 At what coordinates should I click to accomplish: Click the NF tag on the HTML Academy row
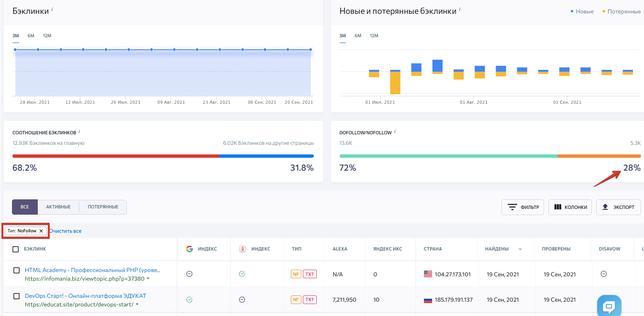coord(296,274)
